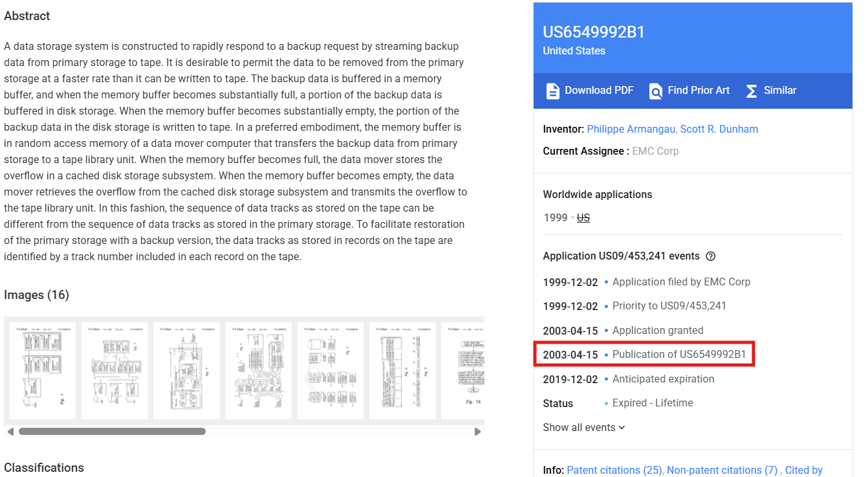Click the Download PDF document icon

552,91
